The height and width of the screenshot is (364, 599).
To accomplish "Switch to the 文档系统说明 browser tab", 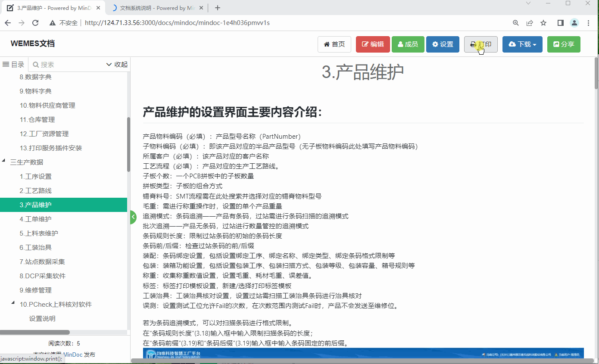I will (157, 8).
